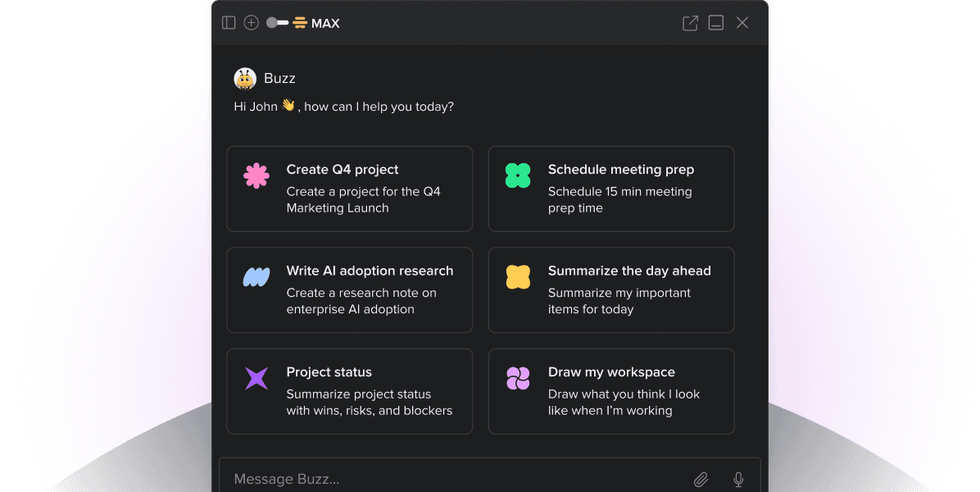Click the green clover icon on Schedule meeting prep

coord(518,175)
